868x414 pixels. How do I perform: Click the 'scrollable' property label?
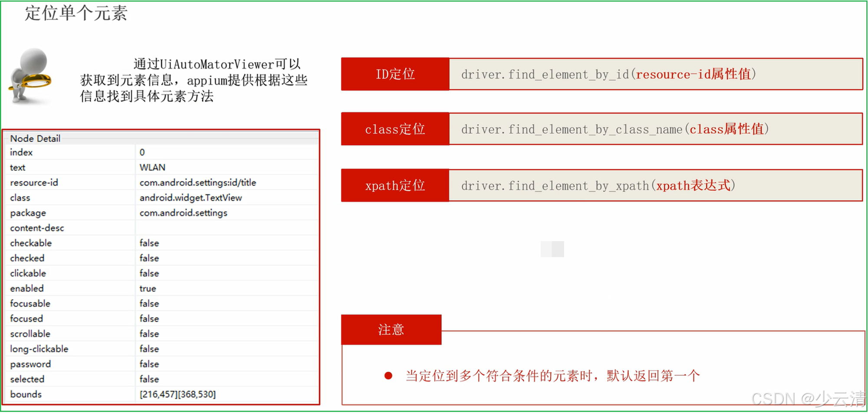coord(30,334)
